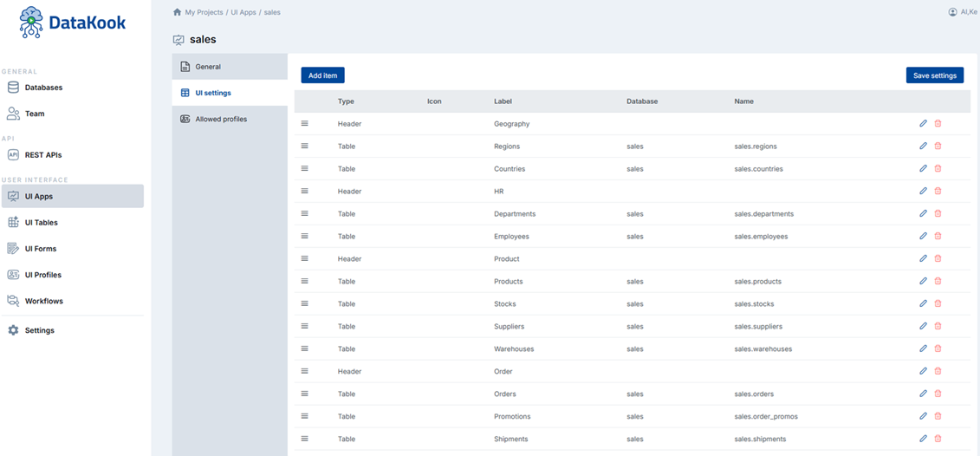This screenshot has height=456, width=980.
Task: Switch to the Allowed profiles tab
Action: click(230, 119)
